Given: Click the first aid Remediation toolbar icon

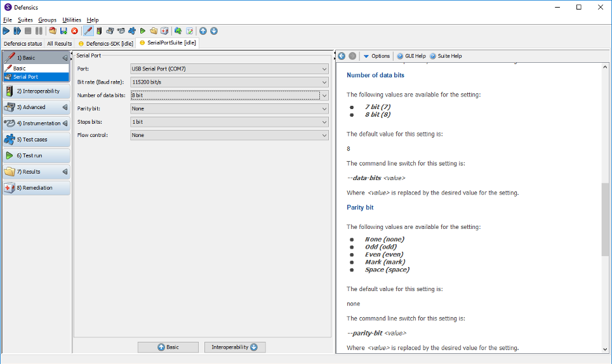Looking at the screenshot, I should [164, 30].
